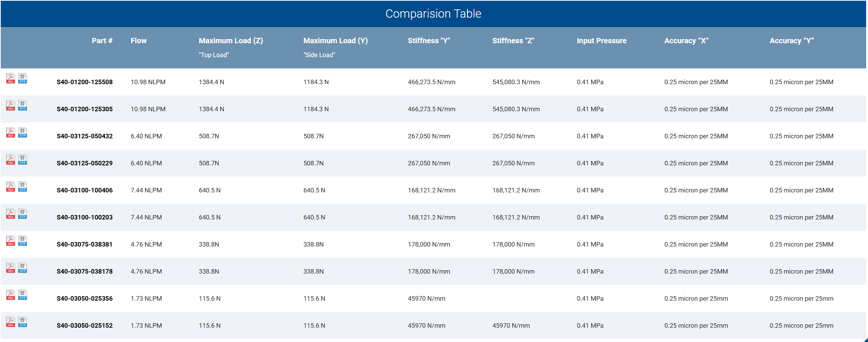
Task: Download STP file for S40-03100-100406
Action: pyautogui.click(x=23, y=187)
